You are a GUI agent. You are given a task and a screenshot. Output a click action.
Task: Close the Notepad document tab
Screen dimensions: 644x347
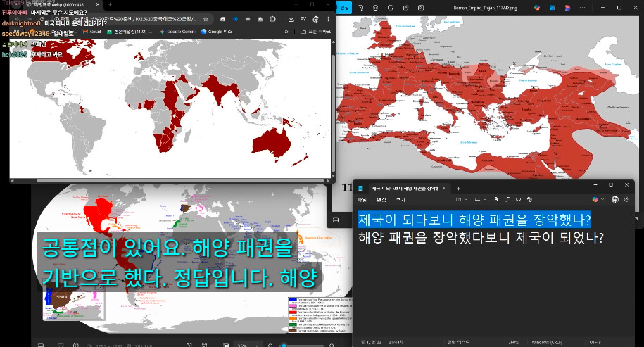point(444,189)
